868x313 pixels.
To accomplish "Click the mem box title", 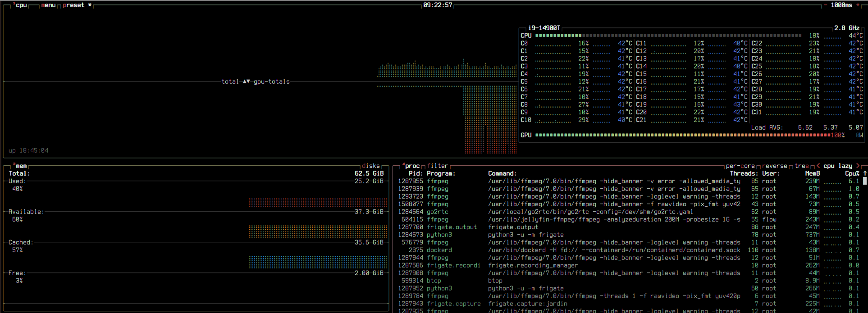I will (21, 166).
